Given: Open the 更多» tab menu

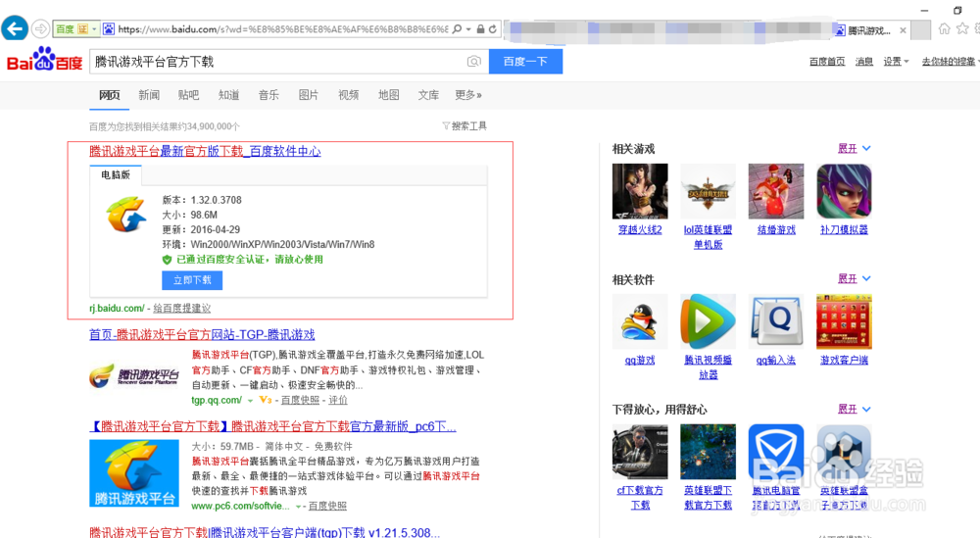Looking at the screenshot, I should [468, 95].
